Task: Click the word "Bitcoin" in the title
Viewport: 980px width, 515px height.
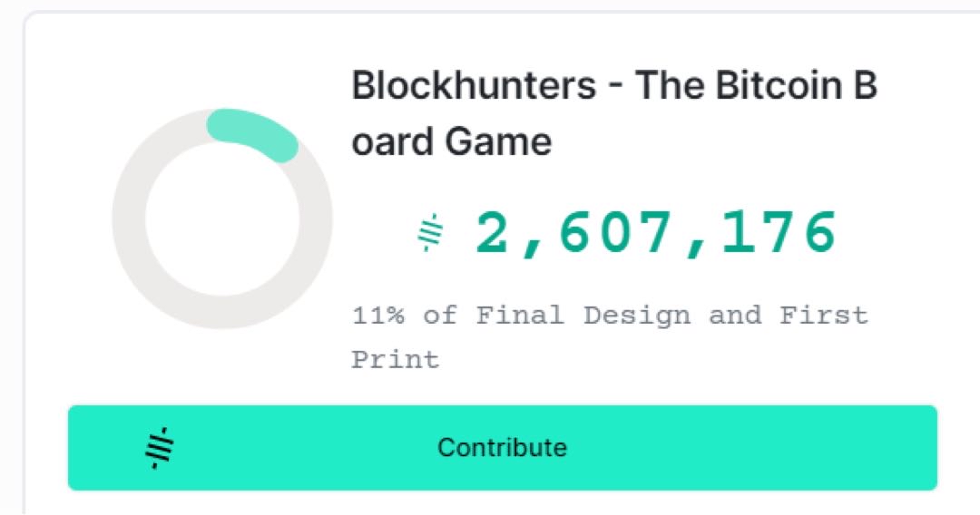Action: (x=771, y=87)
